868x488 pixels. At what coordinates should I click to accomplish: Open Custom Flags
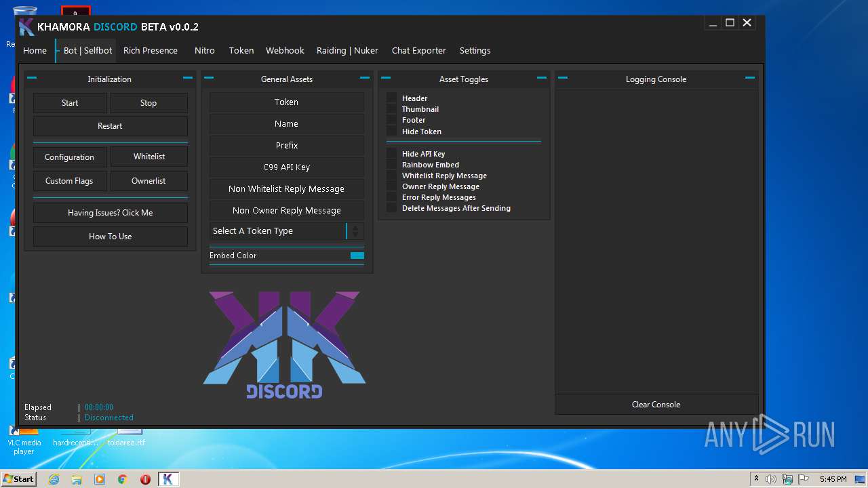pos(69,181)
